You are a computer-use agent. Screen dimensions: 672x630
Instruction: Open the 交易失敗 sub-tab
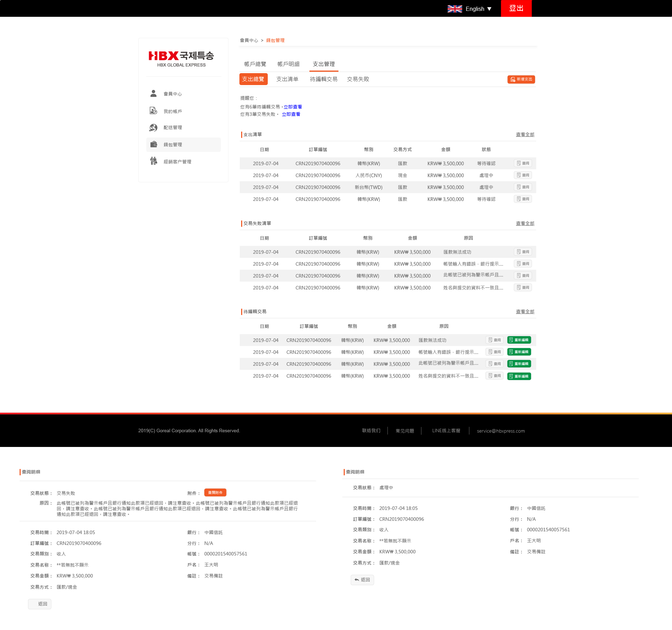pos(358,79)
